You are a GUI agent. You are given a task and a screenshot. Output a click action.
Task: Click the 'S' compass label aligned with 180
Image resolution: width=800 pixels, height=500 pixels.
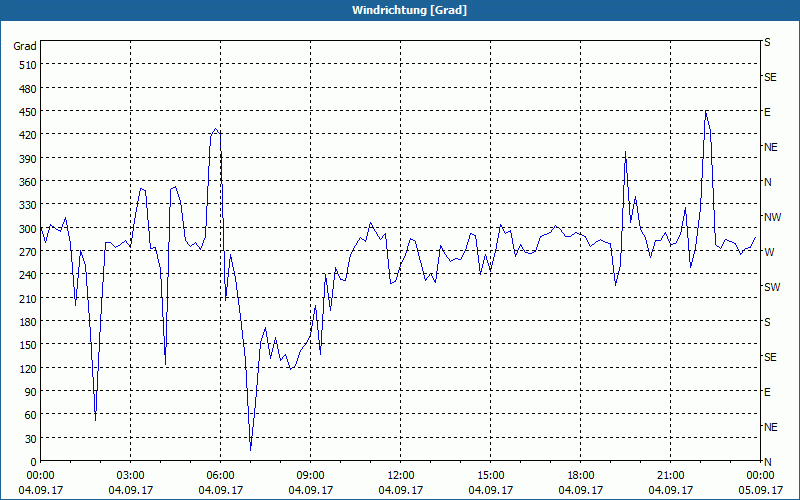click(767, 322)
